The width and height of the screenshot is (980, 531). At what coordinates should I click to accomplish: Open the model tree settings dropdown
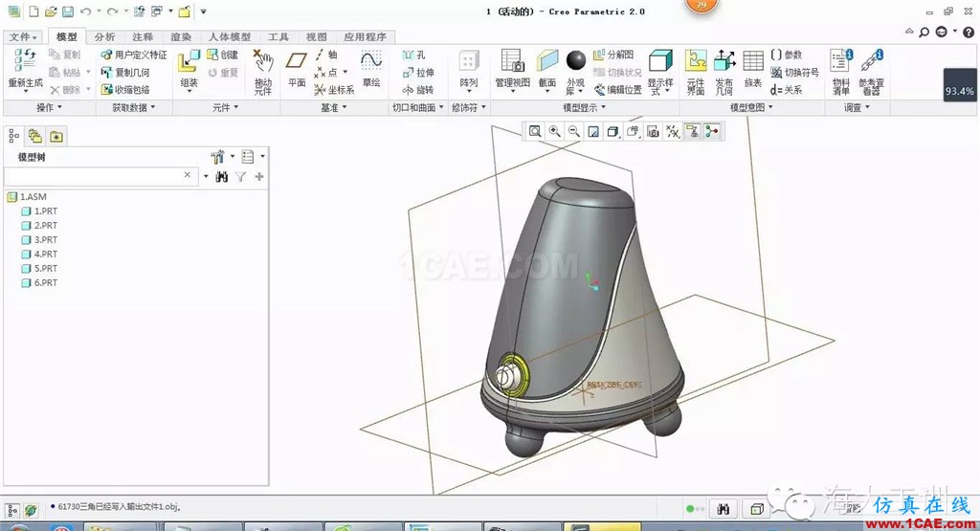222,156
